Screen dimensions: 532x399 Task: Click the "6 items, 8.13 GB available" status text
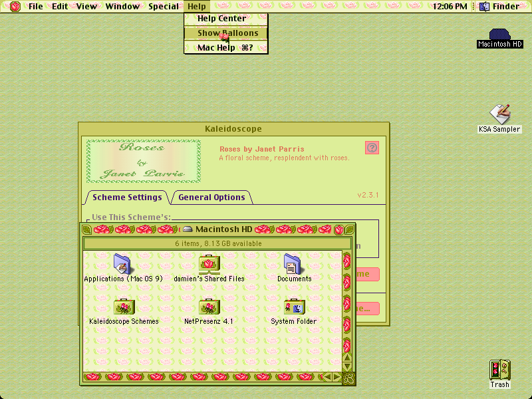click(218, 243)
